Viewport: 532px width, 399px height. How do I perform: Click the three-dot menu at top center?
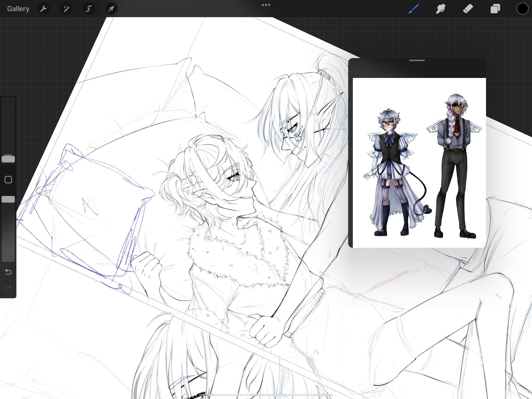[266, 5]
